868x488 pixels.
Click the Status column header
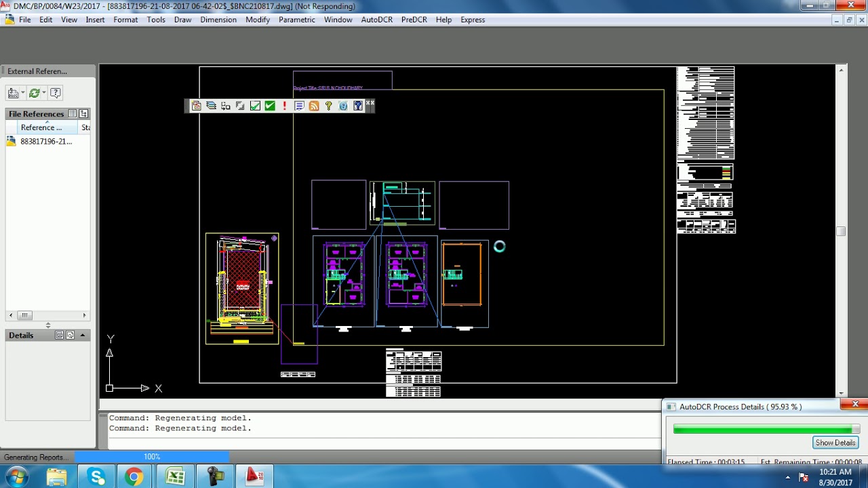point(85,127)
